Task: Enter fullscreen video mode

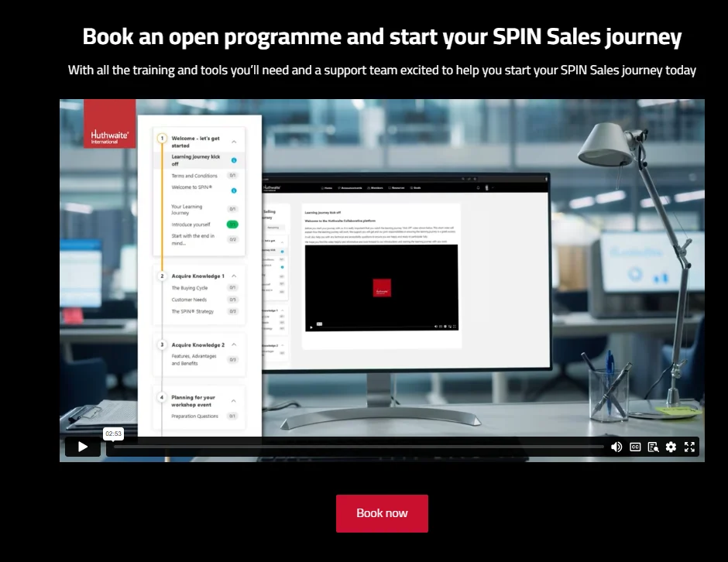Action: coord(689,447)
